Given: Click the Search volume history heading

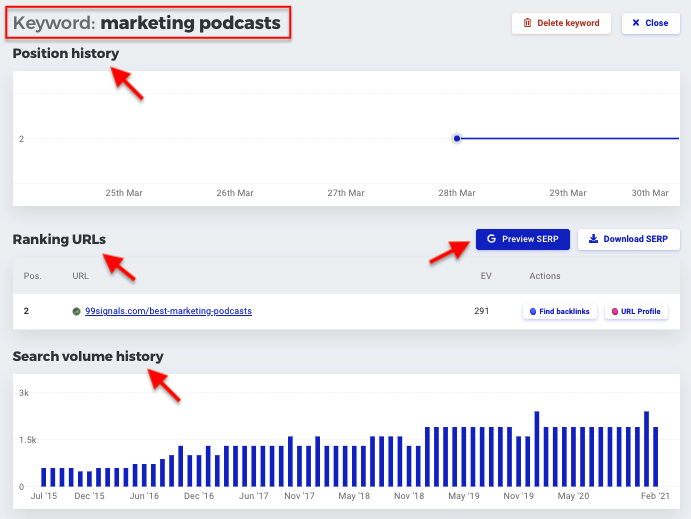Looking at the screenshot, I should coord(88,356).
